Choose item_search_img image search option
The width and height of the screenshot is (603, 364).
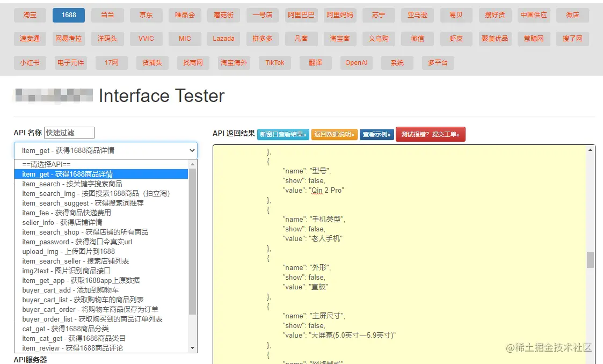(x=101, y=193)
